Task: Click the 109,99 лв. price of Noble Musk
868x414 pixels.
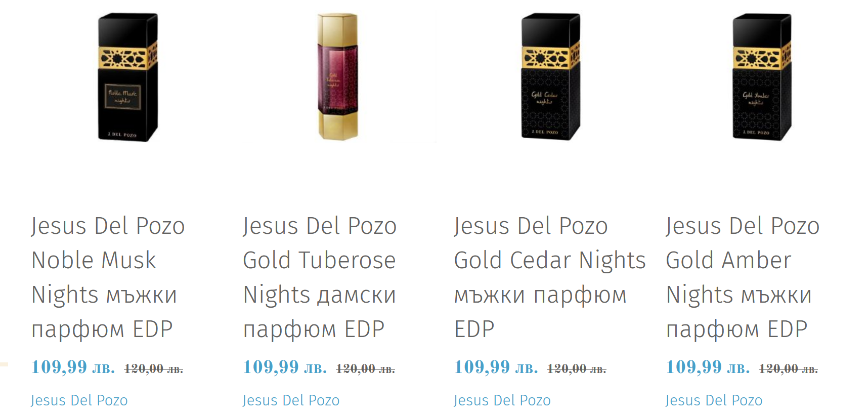Action: click(x=73, y=367)
